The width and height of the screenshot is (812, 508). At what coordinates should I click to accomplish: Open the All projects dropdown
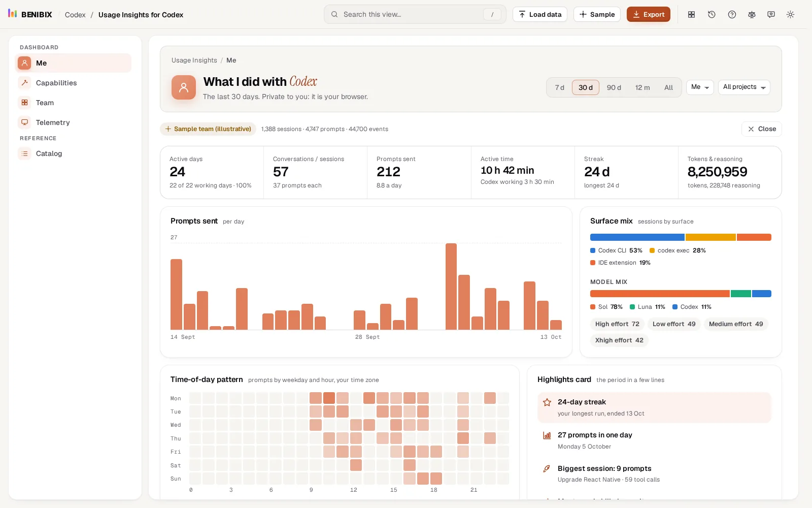(744, 87)
